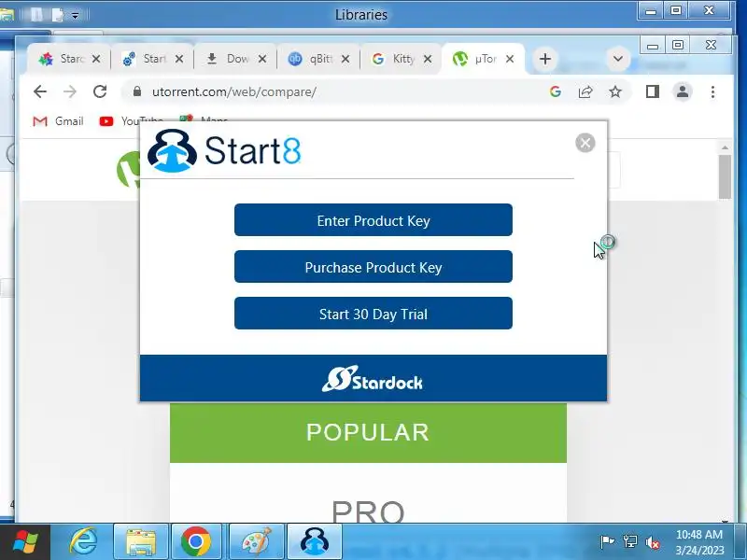Bookmark this page with the star
The width and height of the screenshot is (747, 560).
pos(615,91)
